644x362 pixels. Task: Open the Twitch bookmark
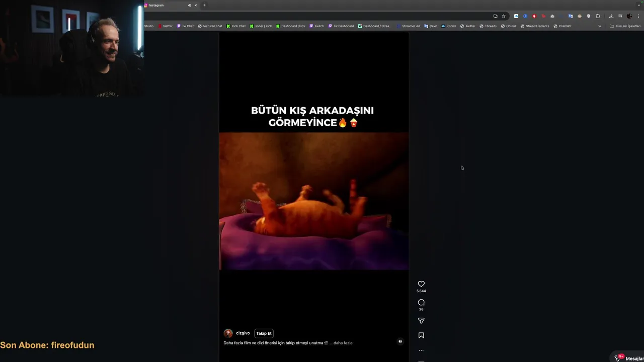[316, 26]
